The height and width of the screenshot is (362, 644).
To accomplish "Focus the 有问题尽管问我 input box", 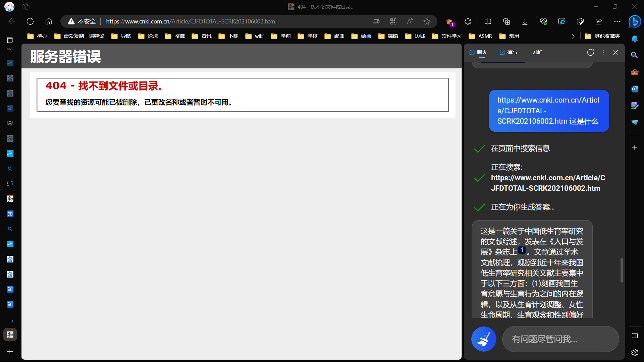I will [x=560, y=339].
